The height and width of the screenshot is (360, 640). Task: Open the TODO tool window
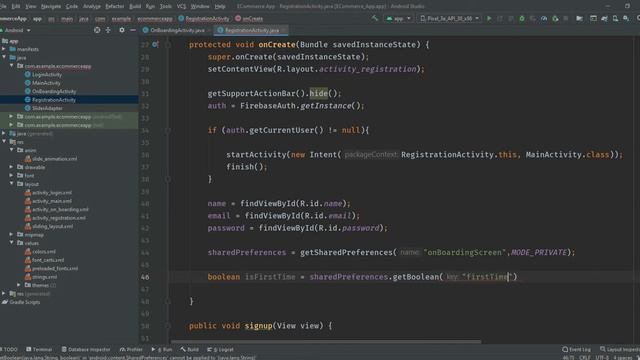(9, 349)
